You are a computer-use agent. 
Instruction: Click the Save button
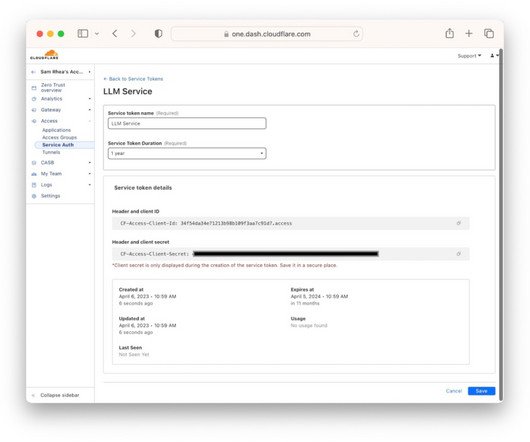[481, 391]
